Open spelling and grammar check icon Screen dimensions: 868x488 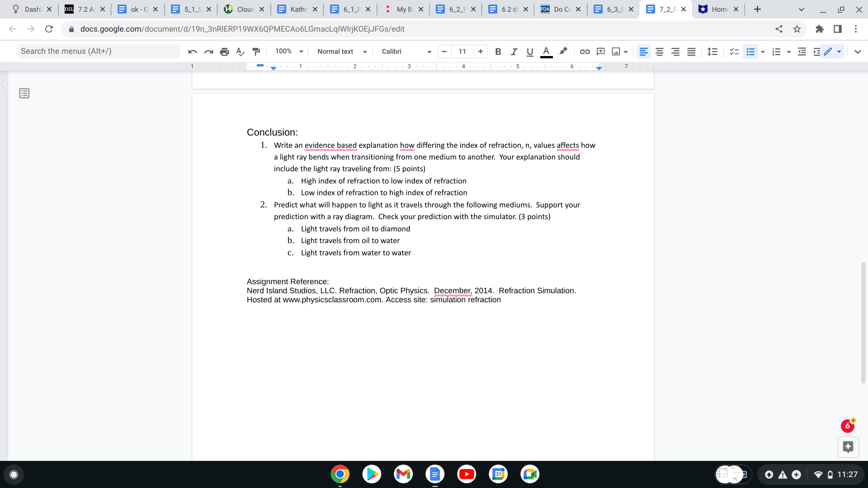click(x=240, y=52)
